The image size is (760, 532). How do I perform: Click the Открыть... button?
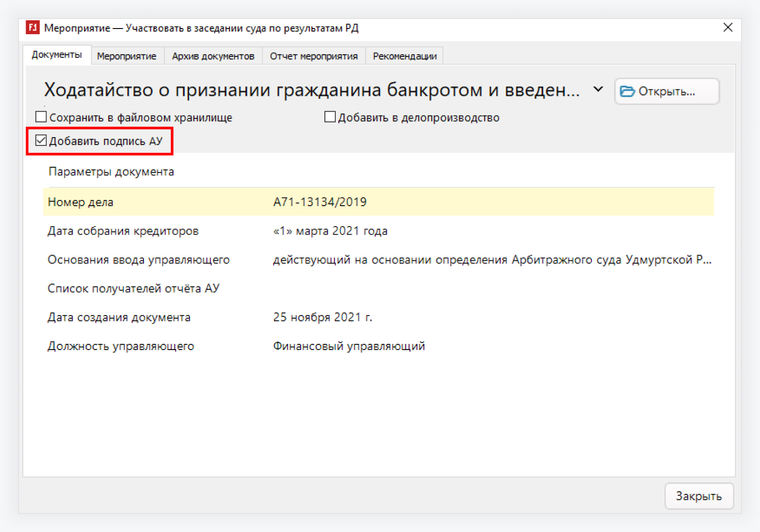(667, 91)
